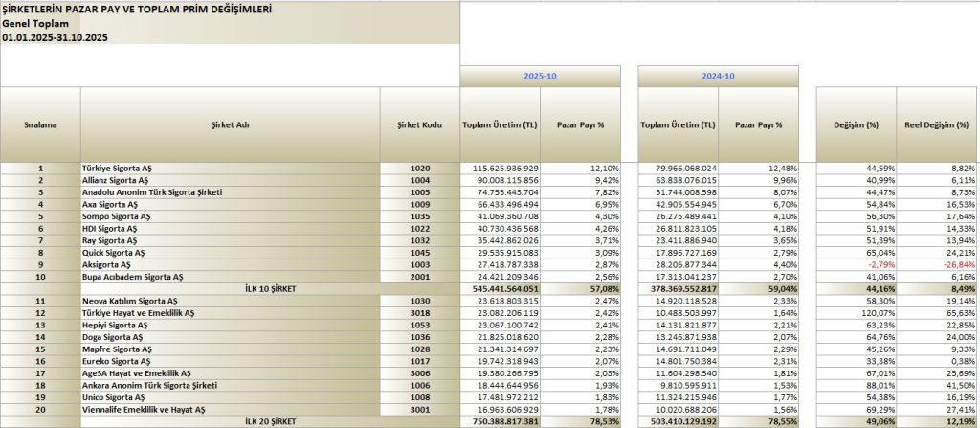
Task: Click the 2024-10 period header
Action: (718, 75)
